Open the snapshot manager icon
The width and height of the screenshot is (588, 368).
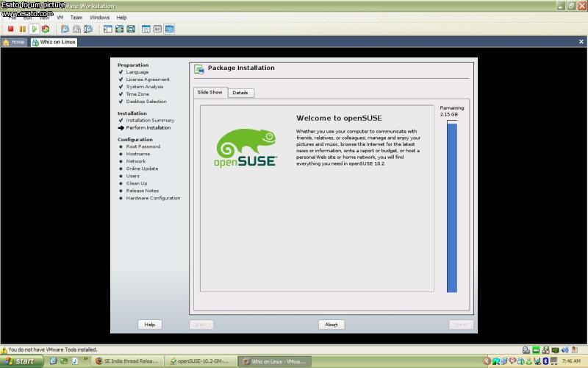tap(88, 29)
